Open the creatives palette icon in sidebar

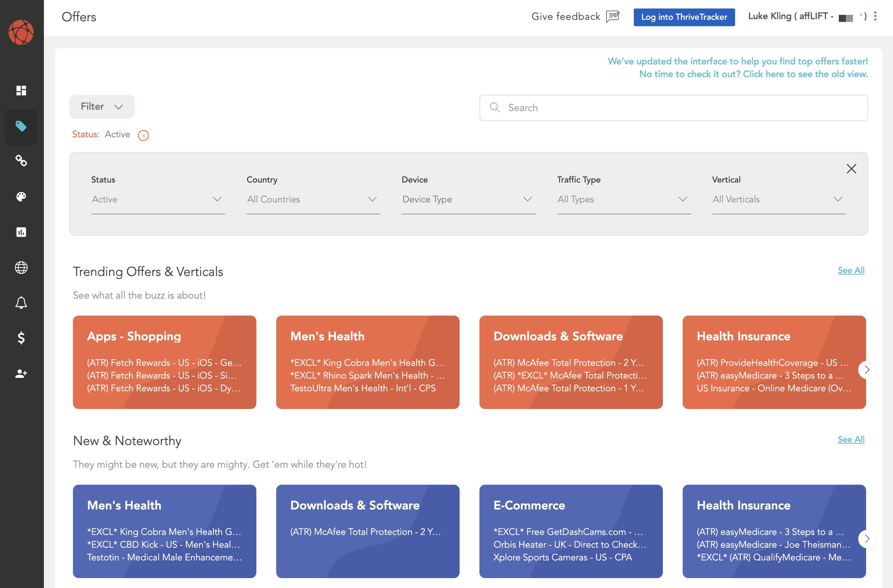pyautogui.click(x=21, y=196)
